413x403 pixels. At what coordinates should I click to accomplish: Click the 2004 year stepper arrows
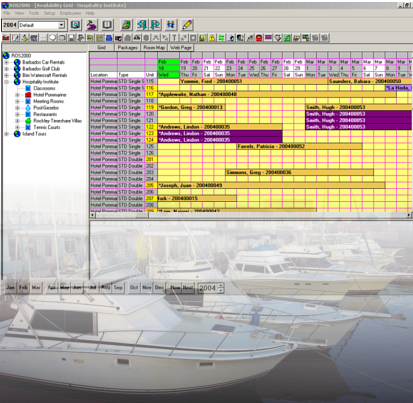coord(220,288)
